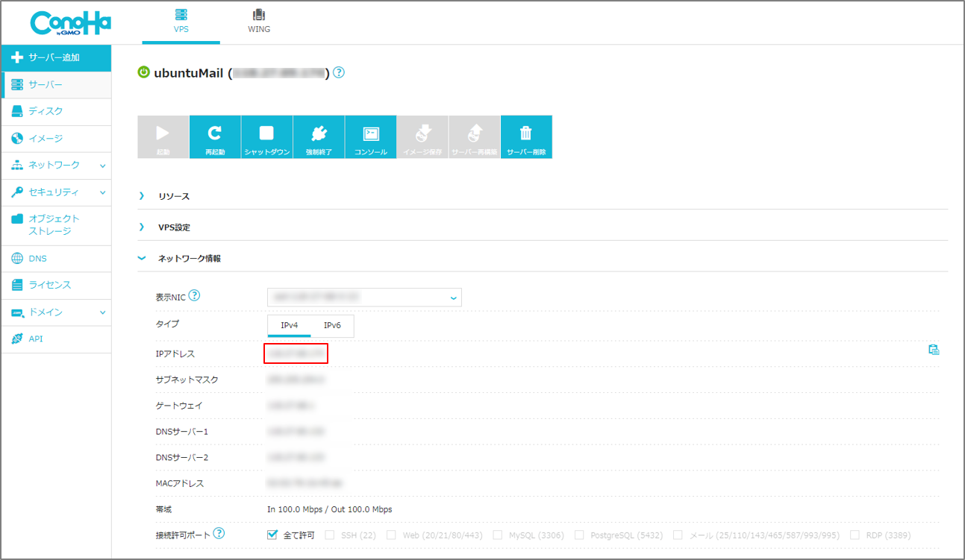Expand the ネットワーク sidebar menu
The width and height of the screenshot is (965, 560).
(x=57, y=165)
